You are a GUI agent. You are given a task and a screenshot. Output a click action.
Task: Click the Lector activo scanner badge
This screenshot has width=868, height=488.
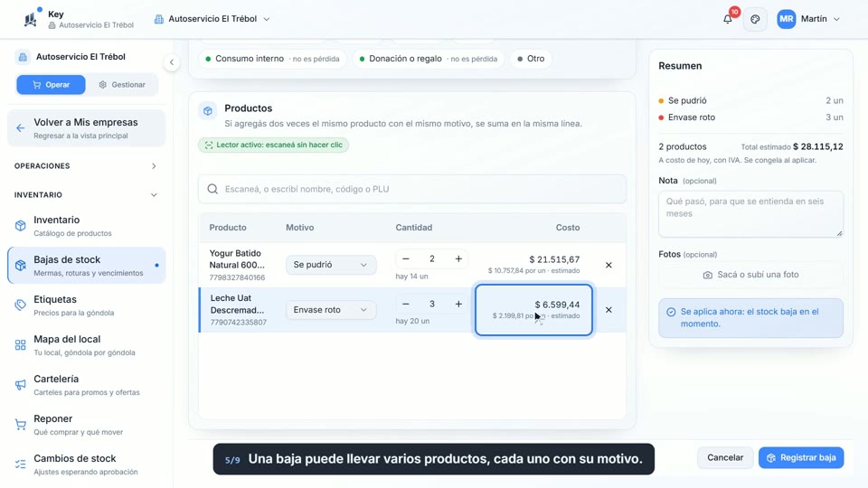[273, 145]
